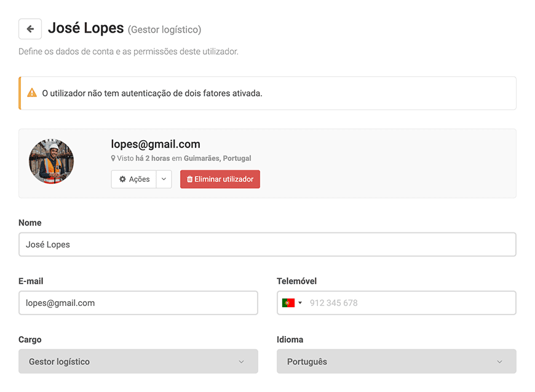Click the gear icon in Ações

click(122, 179)
